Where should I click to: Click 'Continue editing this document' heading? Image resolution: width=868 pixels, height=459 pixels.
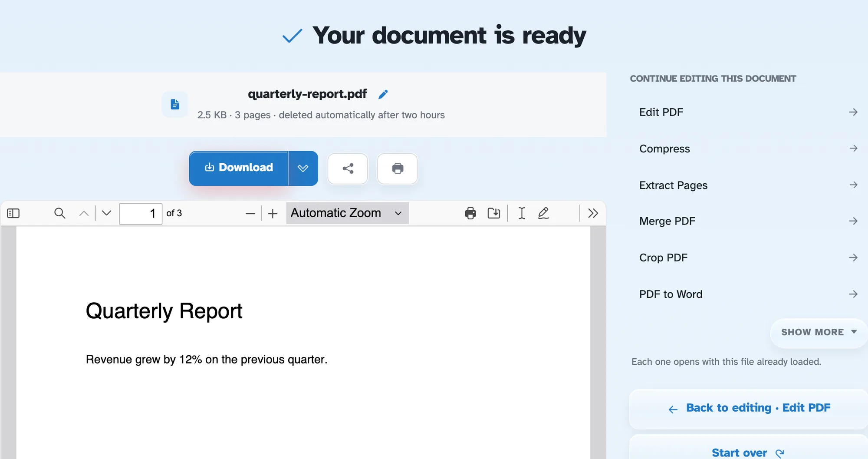point(713,79)
